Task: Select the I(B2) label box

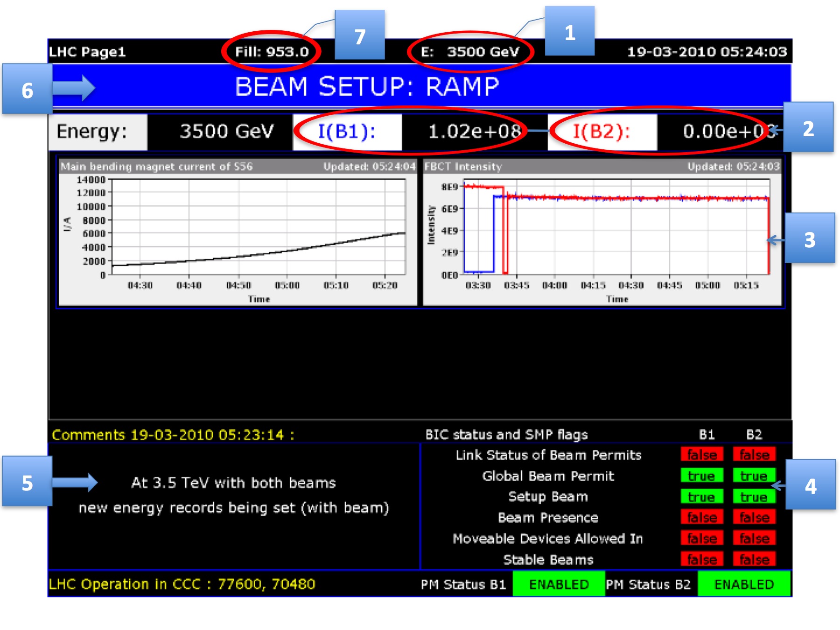Action: pos(602,132)
